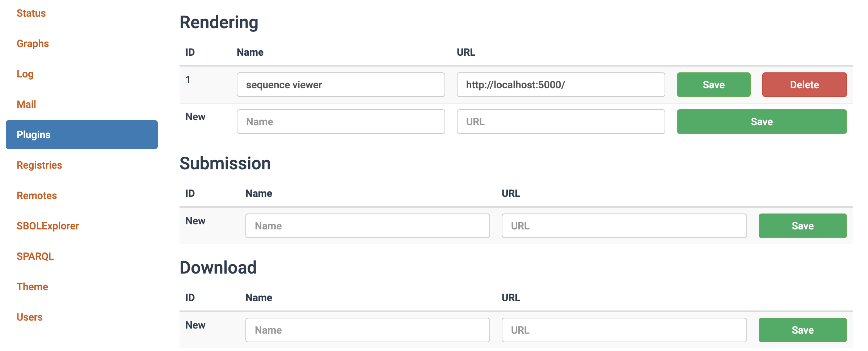The width and height of the screenshot is (868, 351).
Task: Focus the new Submission plugin URL field
Action: coord(624,226)
